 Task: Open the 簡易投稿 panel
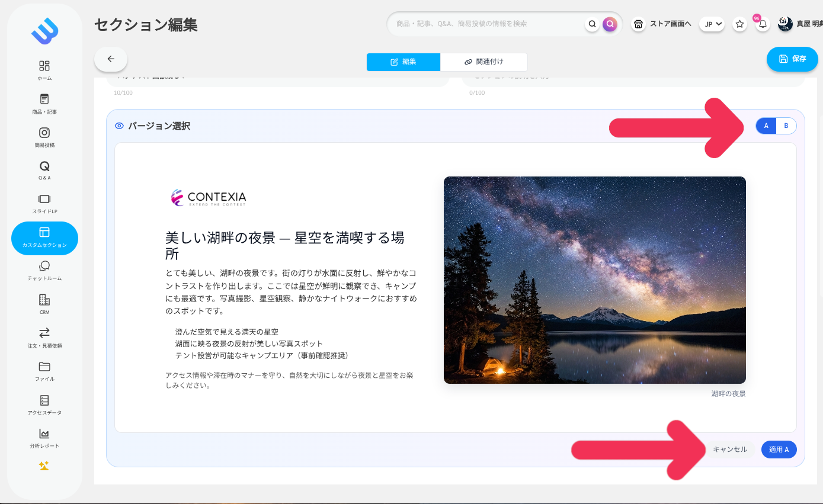44,137
